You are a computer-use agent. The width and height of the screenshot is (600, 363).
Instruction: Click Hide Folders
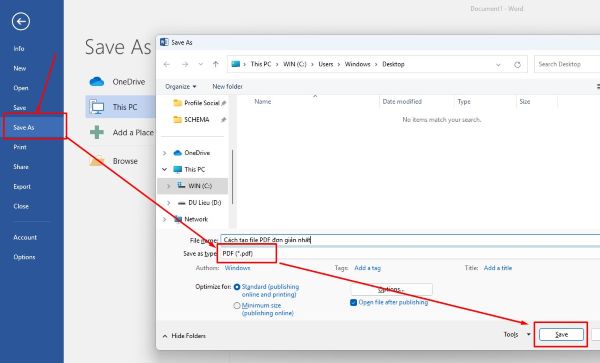tap(184, 336)
